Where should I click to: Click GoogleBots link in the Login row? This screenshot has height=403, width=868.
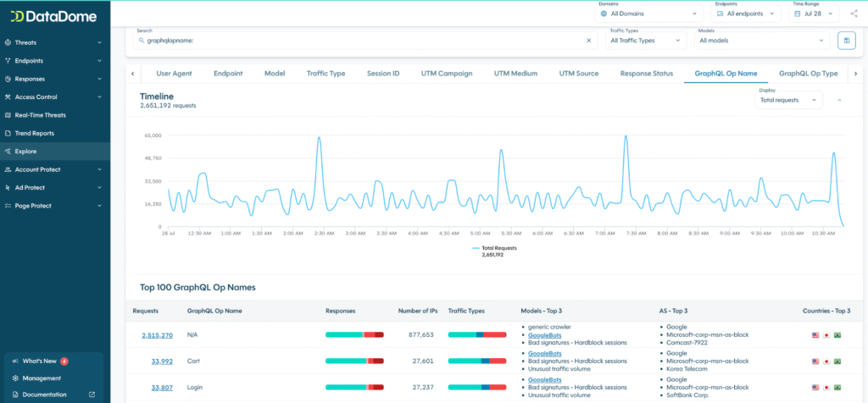tap(545, 380)
